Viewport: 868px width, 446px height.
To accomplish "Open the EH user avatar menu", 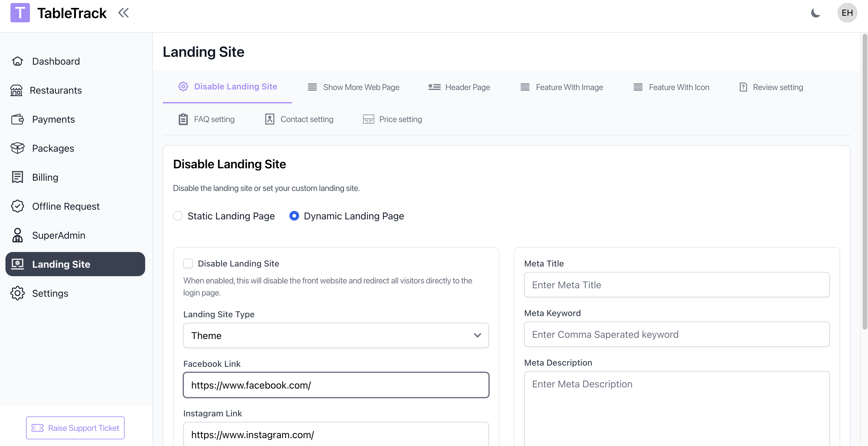I will click(847, 13).
